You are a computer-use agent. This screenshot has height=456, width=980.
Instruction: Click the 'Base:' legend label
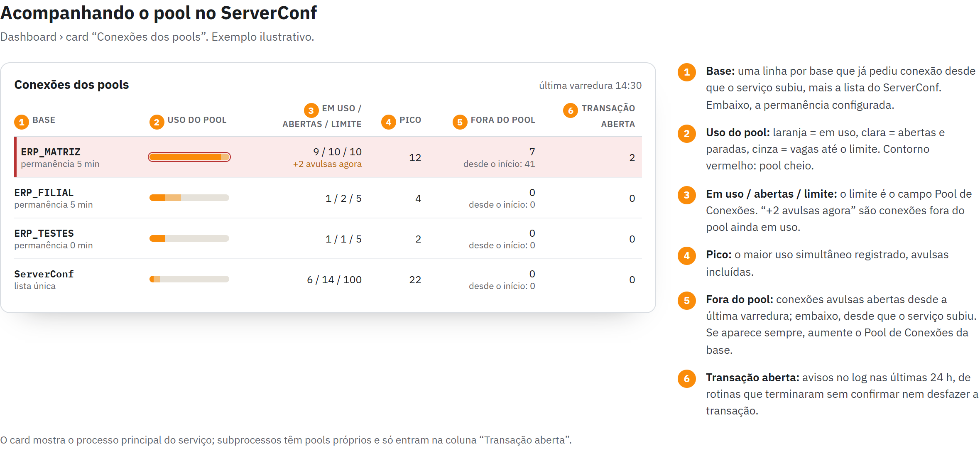point(720,71)
